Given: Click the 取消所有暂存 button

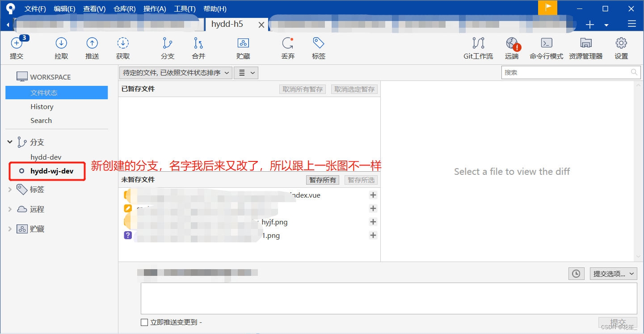Looking at the screenshot, I should pyautogui.click(x=303, y=89).
